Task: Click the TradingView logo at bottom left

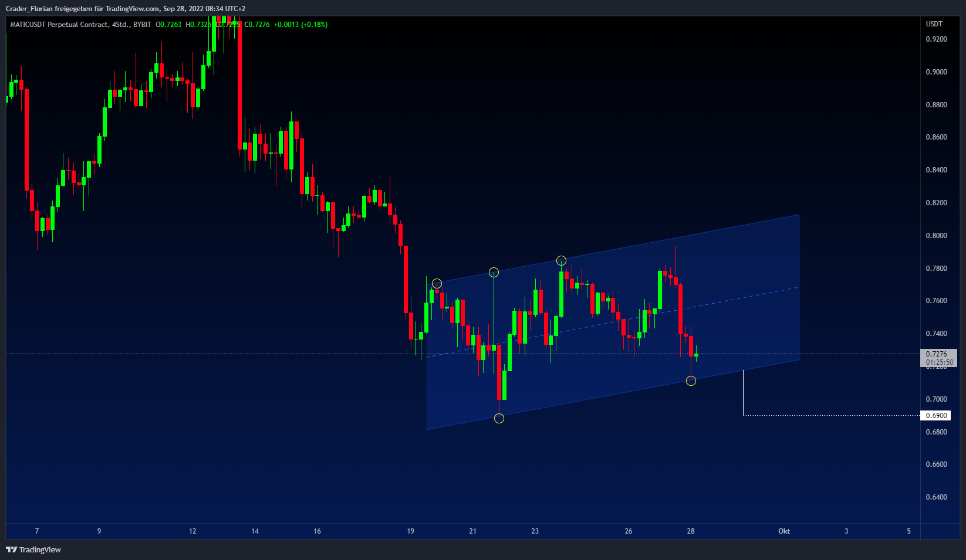Action: [33, 549]
